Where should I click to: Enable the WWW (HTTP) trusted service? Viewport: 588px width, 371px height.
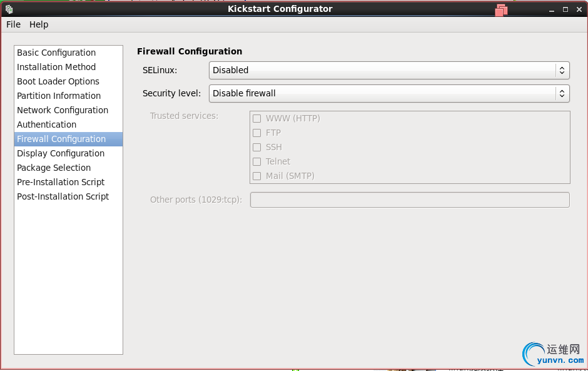(x=256, y=118)
